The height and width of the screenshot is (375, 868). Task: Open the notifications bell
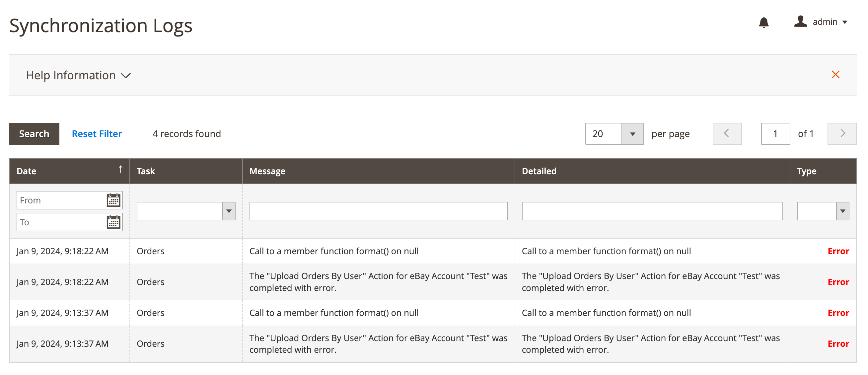763,23
